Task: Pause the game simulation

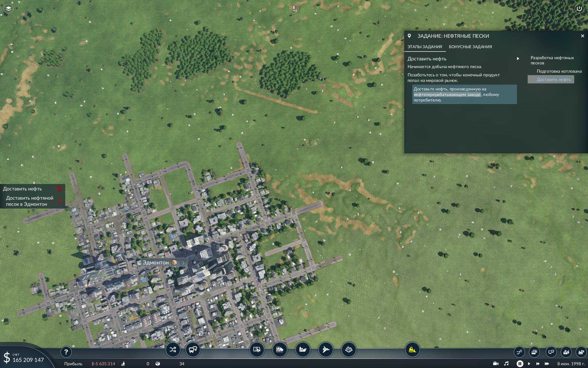Action: (x=520, y=364)
